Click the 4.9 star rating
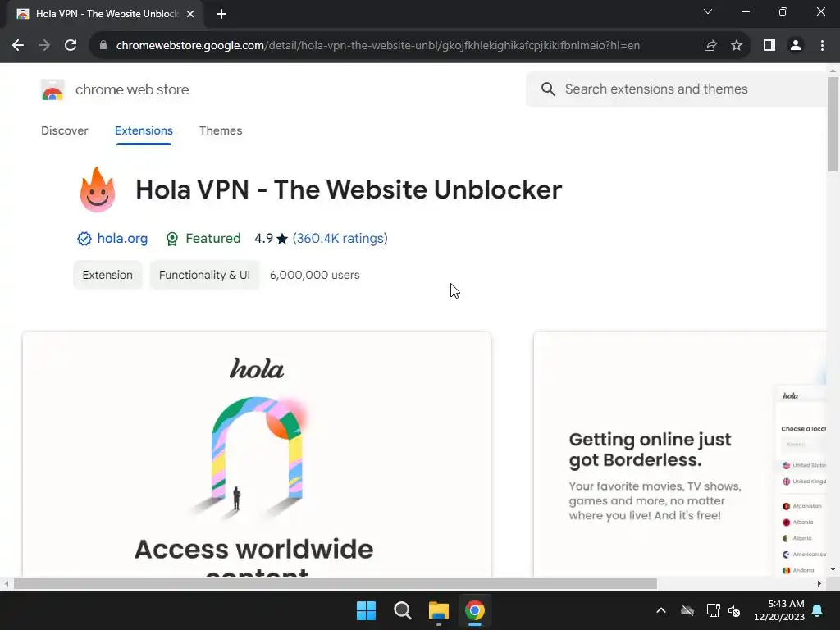This screenshot has height=630, width=840. tap(271, 239)
